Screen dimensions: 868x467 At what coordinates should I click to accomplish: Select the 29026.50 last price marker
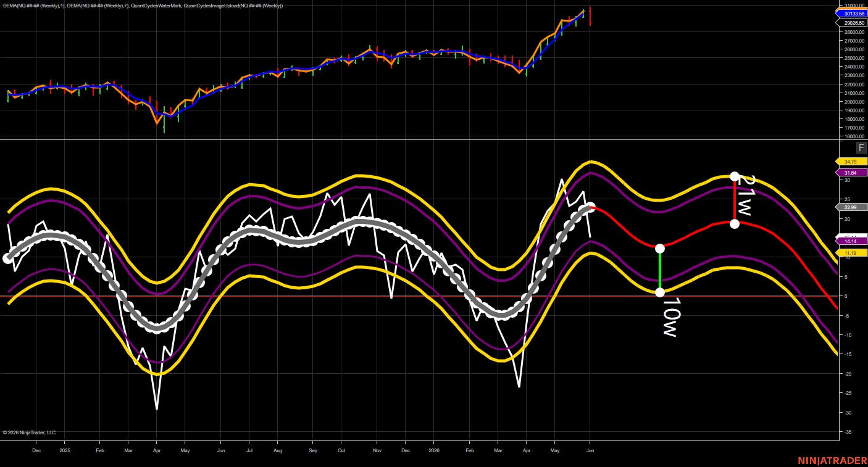point(853,23)
